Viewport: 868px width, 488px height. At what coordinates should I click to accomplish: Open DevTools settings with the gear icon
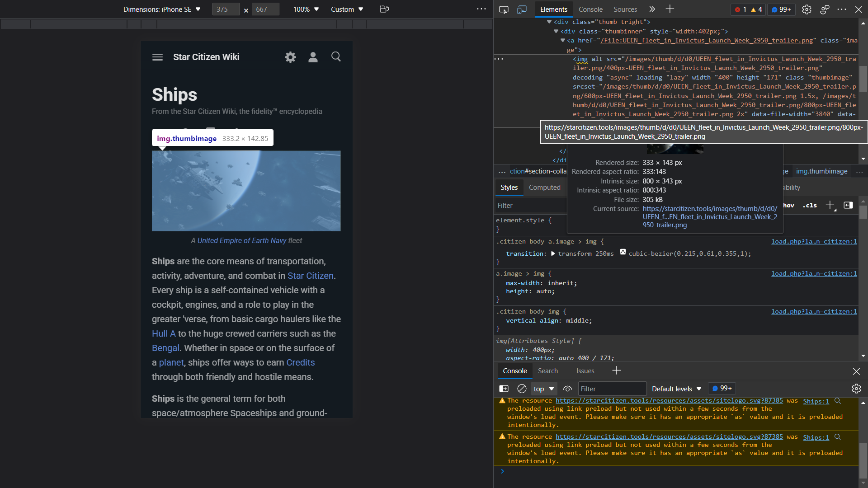pyautogui.click(x=807, y=9)
